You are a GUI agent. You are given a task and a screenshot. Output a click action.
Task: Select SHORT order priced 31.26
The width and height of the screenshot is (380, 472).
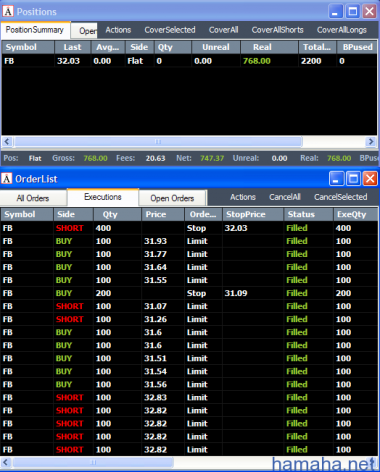189,319
